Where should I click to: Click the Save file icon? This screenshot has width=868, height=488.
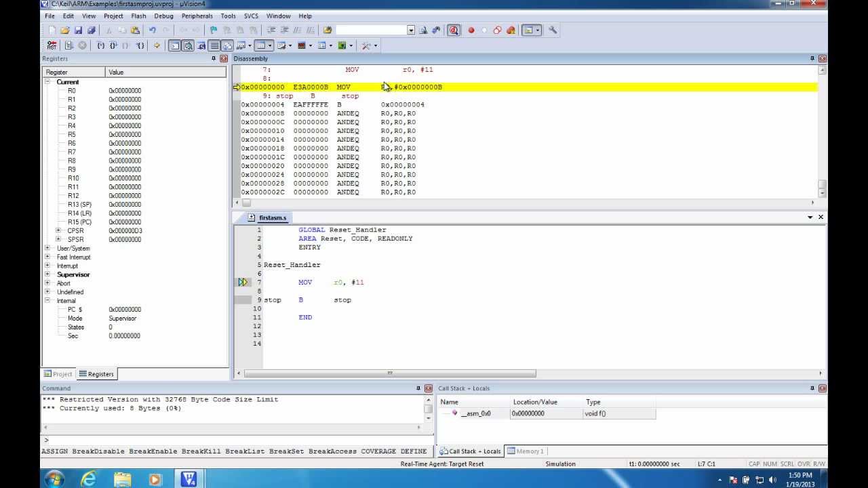(78, 30)
